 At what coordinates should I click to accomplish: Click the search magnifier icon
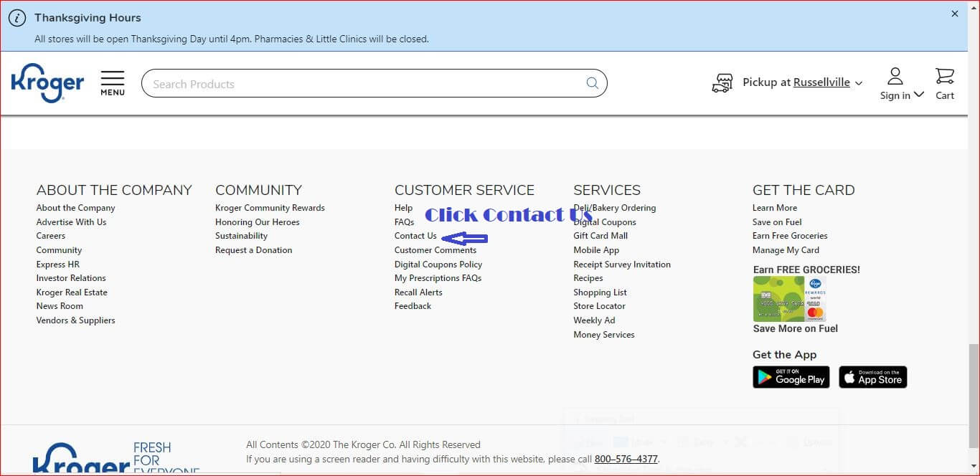(x=591, y=83)
